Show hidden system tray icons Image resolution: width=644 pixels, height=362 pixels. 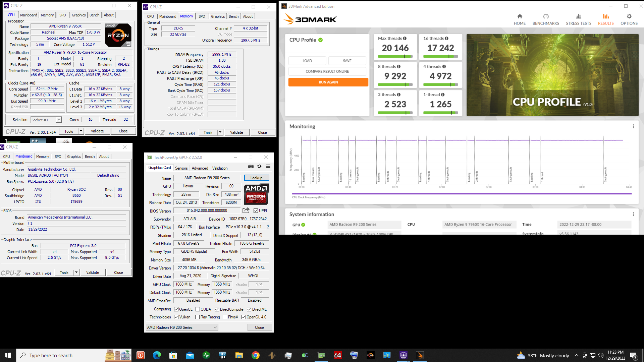pos(576,355)
